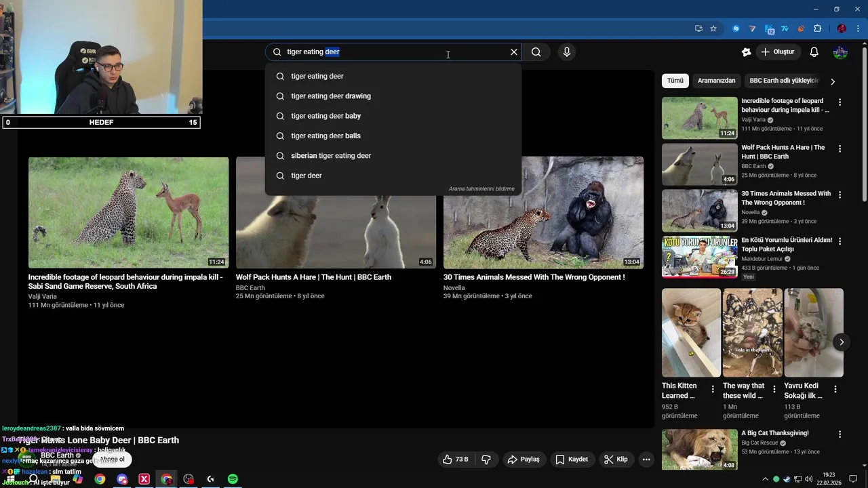Image resolution: width=868 pixels, height=488 pixels.
Task: Start voice search with microphone icon
Action: pos(567,52)
